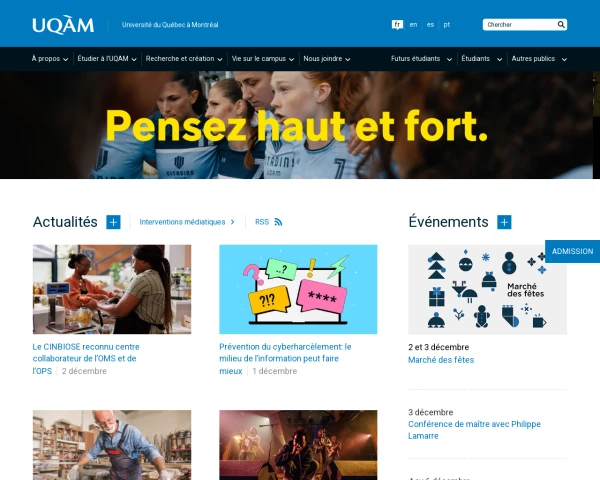Click the Chercher search field
600x480 pixels.
[x=520, y=24]
